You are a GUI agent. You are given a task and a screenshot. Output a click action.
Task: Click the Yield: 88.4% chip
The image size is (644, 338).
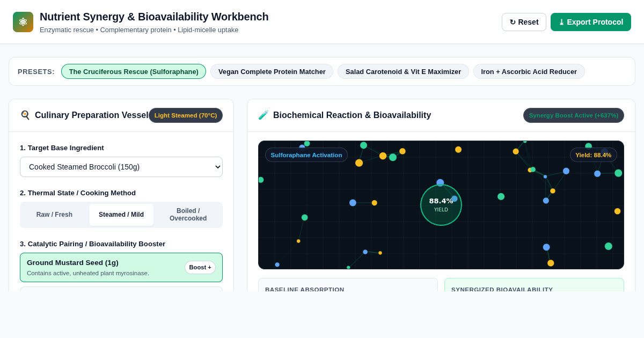click(594, 155)
